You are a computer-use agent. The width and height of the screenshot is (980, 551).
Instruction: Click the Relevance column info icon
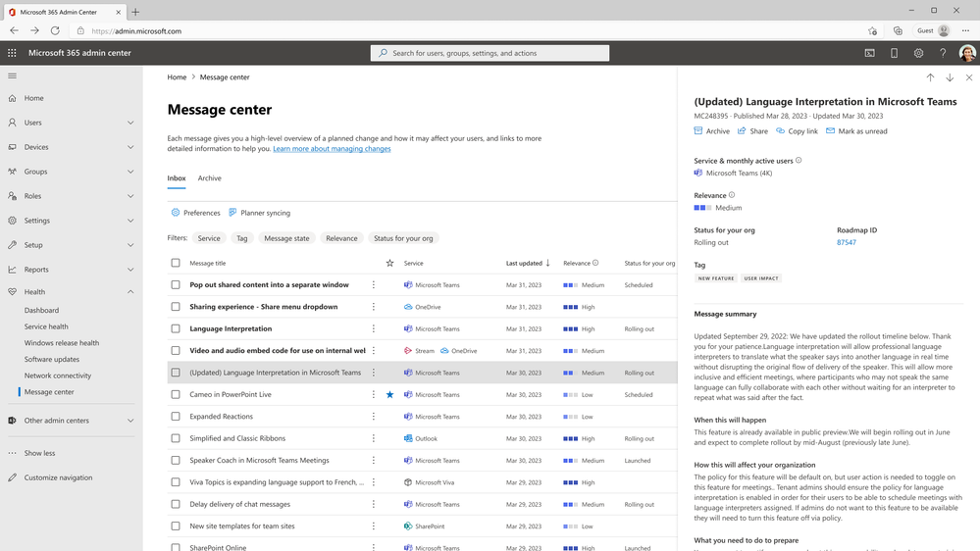595,263
